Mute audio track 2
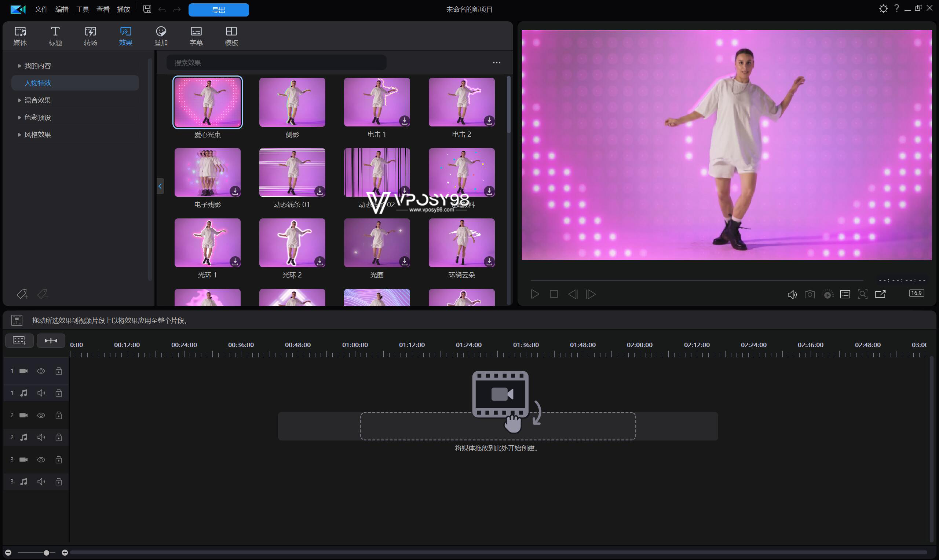 point(41,437)
